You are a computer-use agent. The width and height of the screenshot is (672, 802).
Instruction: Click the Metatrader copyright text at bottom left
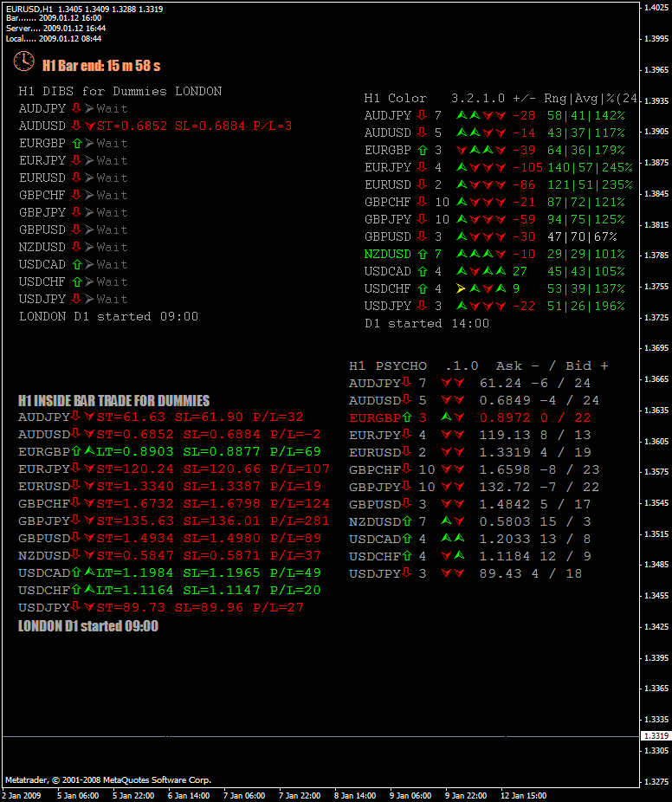(x=107, y=779)
